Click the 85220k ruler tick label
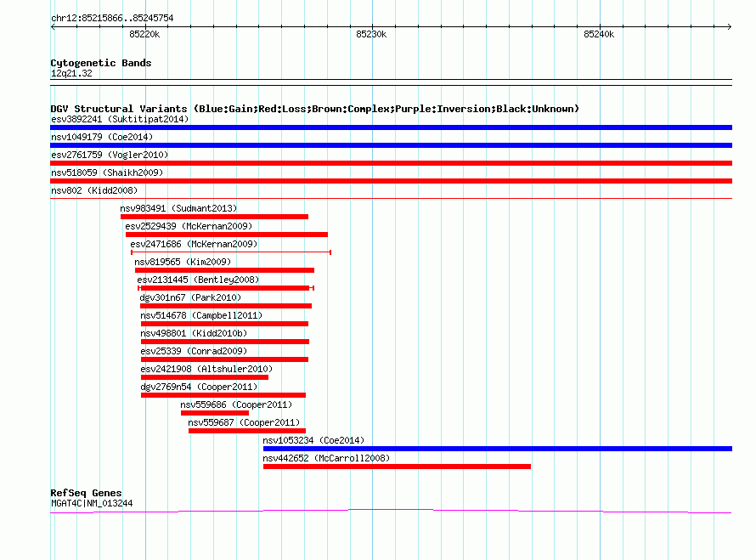Screen dimensions: 756x560 tap(144, 34)
